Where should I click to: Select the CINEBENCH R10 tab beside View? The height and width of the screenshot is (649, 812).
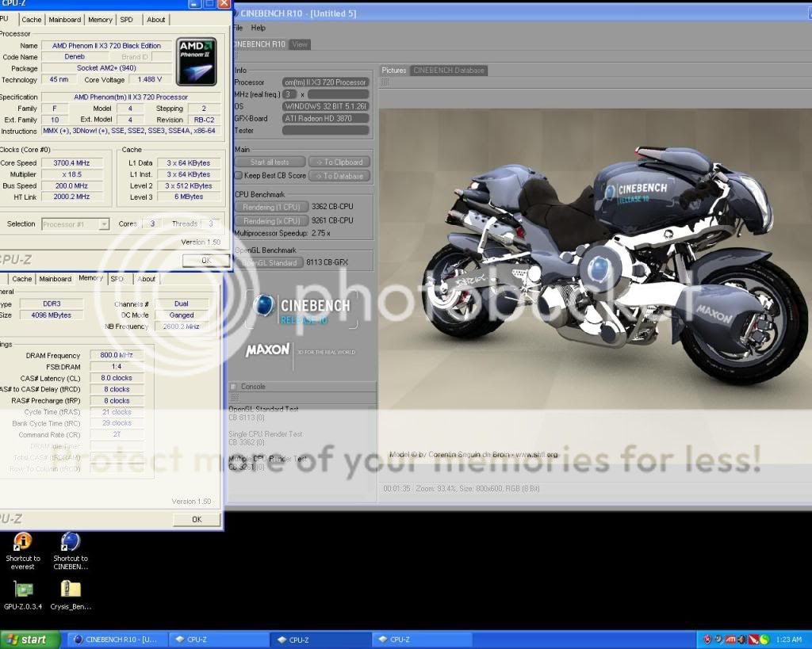[260, 44]
